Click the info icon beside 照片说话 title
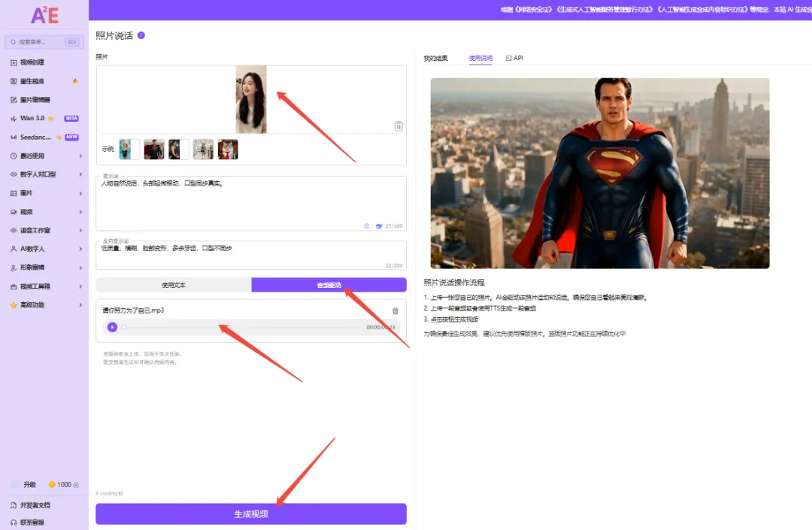The height and width of the screenshot is (530, 812). point(141,35)
